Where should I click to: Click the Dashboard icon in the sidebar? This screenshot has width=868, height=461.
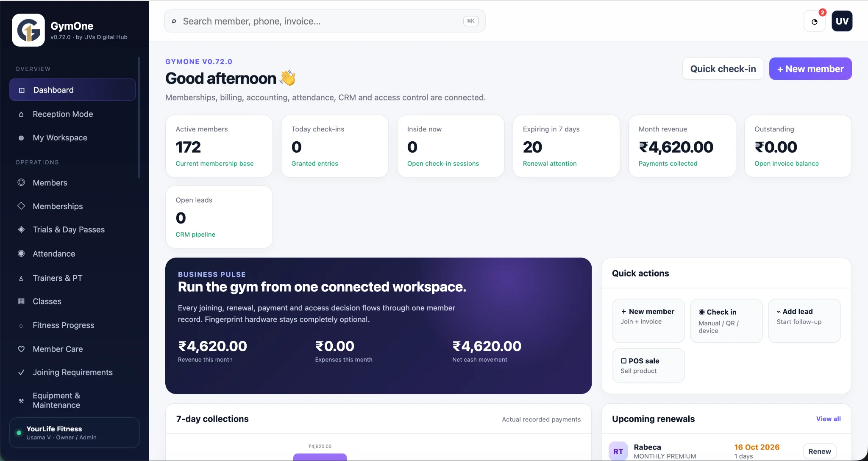click(22, 90)
